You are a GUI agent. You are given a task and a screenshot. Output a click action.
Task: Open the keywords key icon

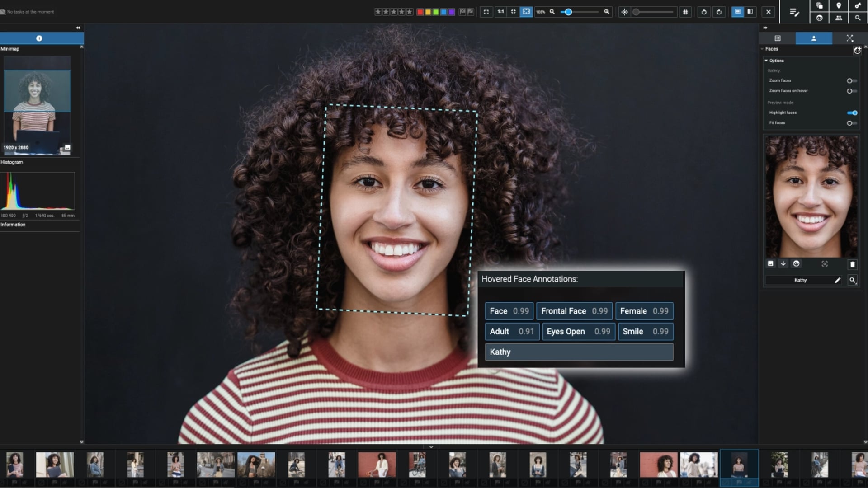click(x=858, y=5)
